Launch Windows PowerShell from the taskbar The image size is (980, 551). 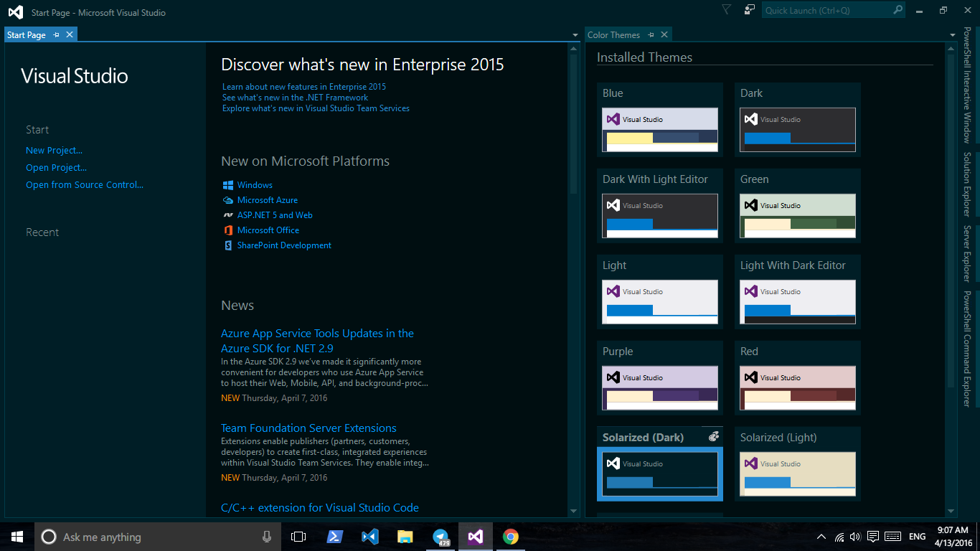(334, 537)
